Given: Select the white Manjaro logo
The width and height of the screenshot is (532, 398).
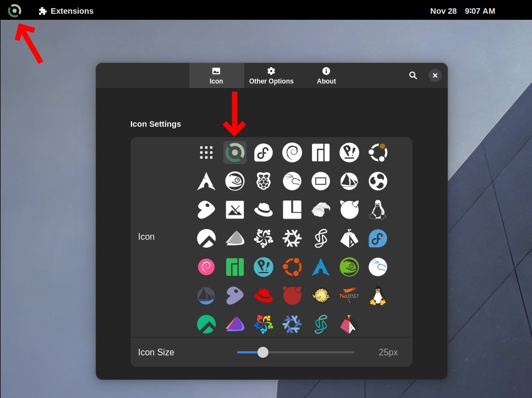Looking at the screenshot, I should click(321, 152).
